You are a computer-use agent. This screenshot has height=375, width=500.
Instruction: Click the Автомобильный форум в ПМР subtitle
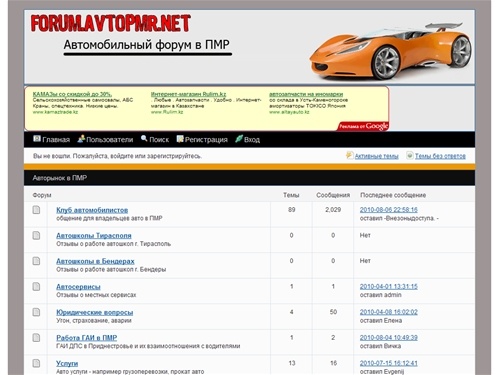(147, 45)
